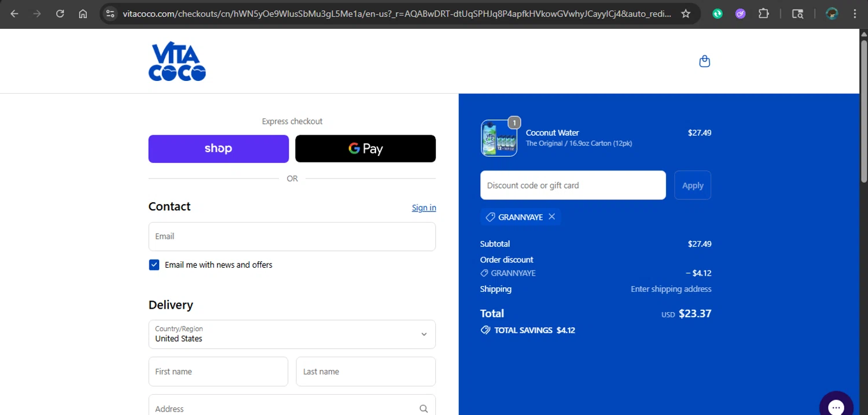This screenshot has width=868, height=415.
Task: Focus the First name field
Action: click(x=218, y=372)
